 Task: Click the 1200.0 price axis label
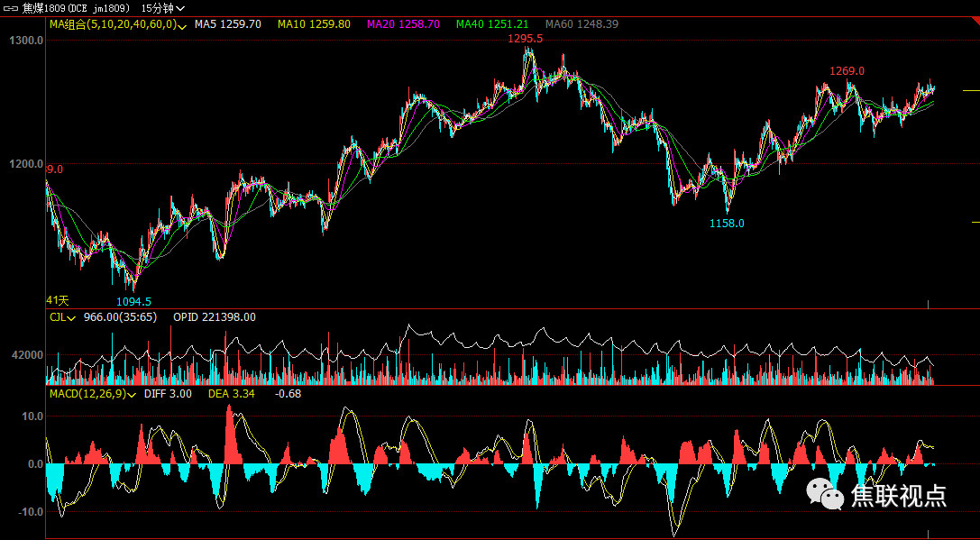coord(26,164)
